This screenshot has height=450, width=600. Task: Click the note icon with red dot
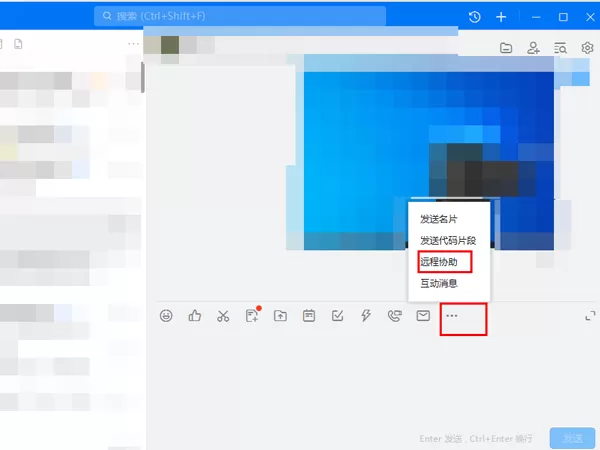coord(252,315)
